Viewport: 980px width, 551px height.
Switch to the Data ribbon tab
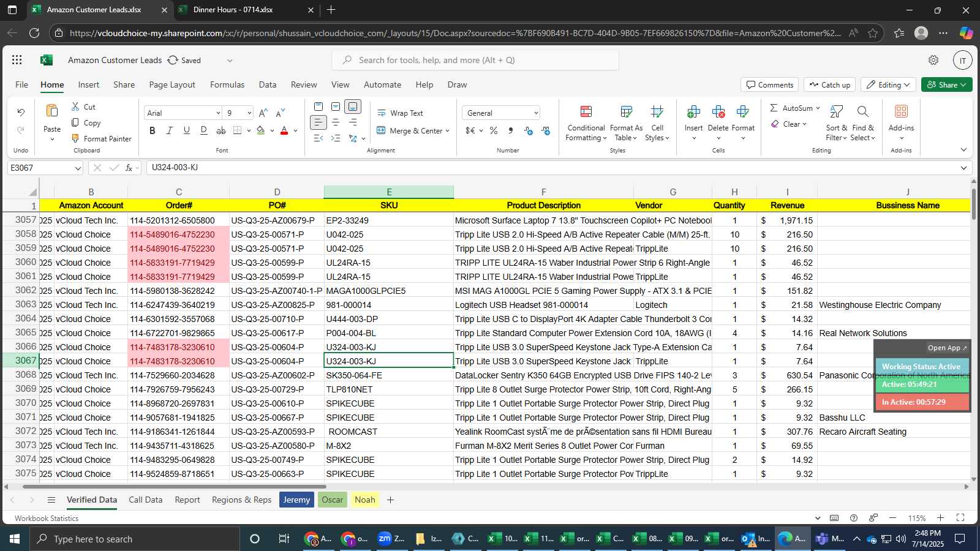click(267, 84)
